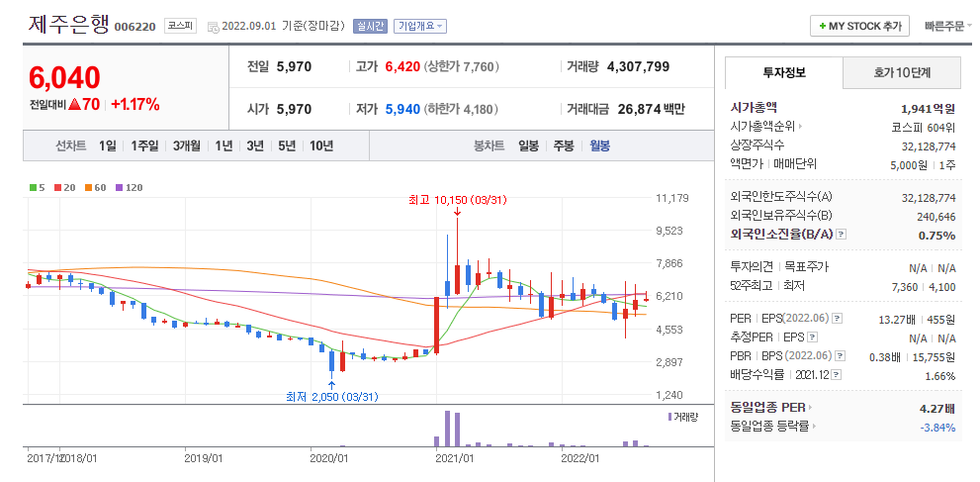Switch to the 투자정보 tab

pos(784,72)
